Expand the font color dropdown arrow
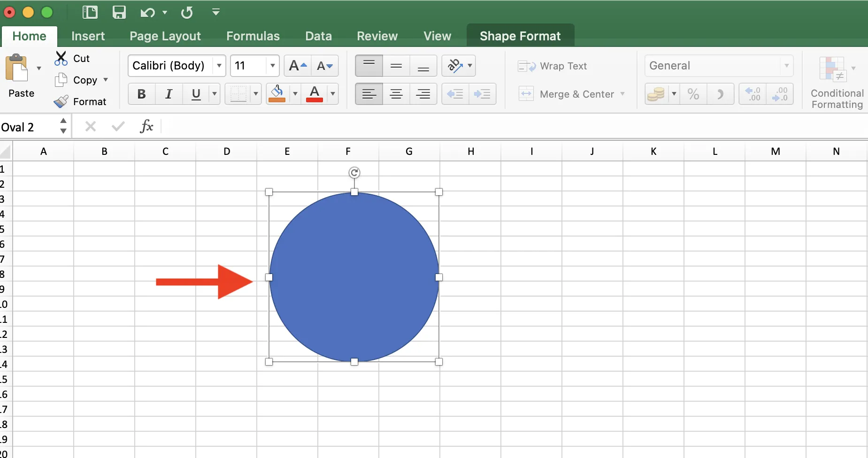 pos(333,94)
